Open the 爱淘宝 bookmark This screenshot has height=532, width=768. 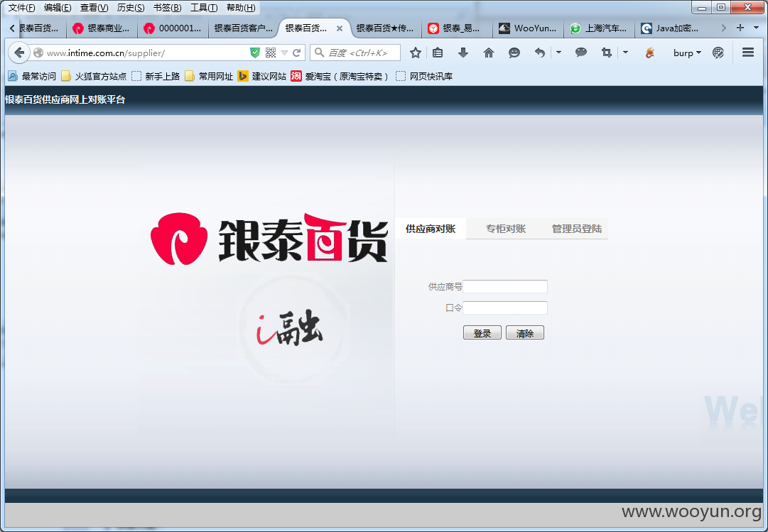(340, 77)
